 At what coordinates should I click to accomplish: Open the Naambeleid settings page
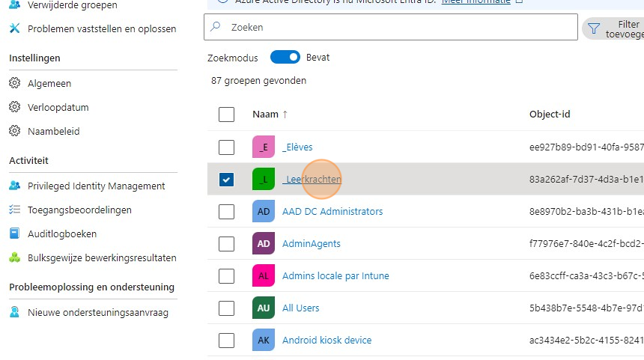(53, 132)
